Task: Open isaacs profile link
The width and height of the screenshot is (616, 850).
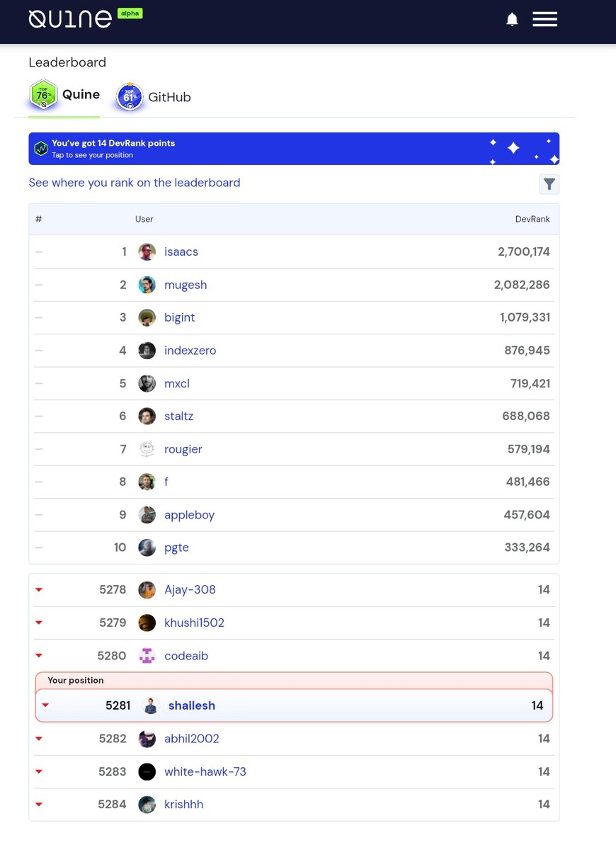Action: [x=181, y=251]
